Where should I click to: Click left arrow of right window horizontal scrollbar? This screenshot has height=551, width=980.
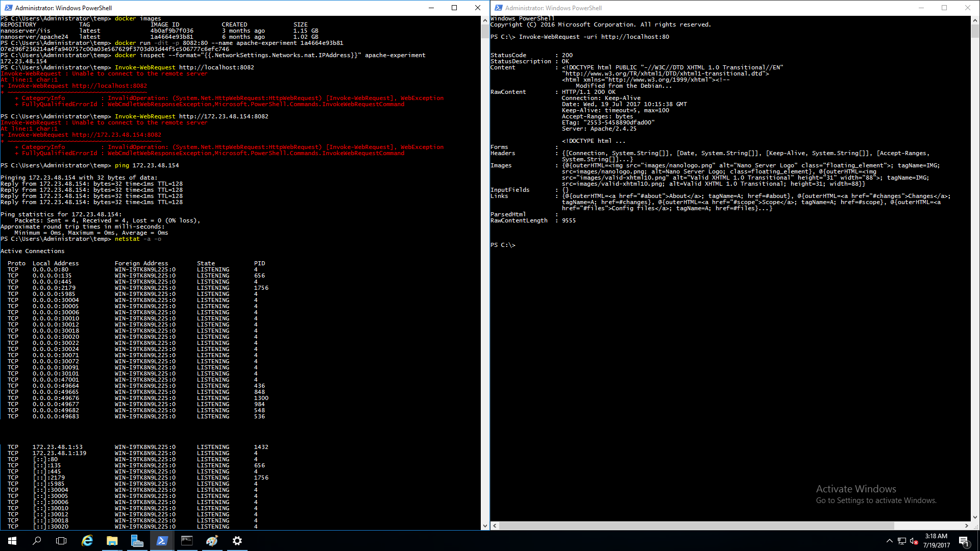pyautogui.click(x=495, y=525)
